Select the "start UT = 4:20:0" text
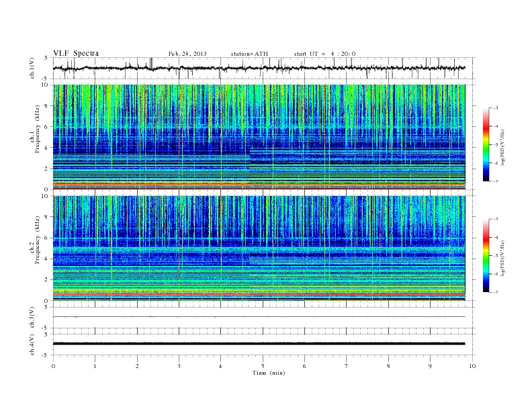532x411 pixels. [324, 54]
